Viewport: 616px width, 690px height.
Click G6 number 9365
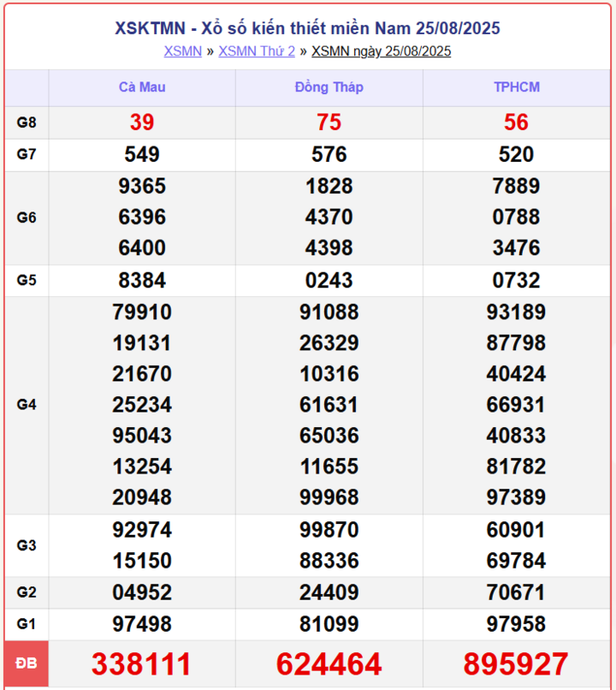[x=142, y=186]
